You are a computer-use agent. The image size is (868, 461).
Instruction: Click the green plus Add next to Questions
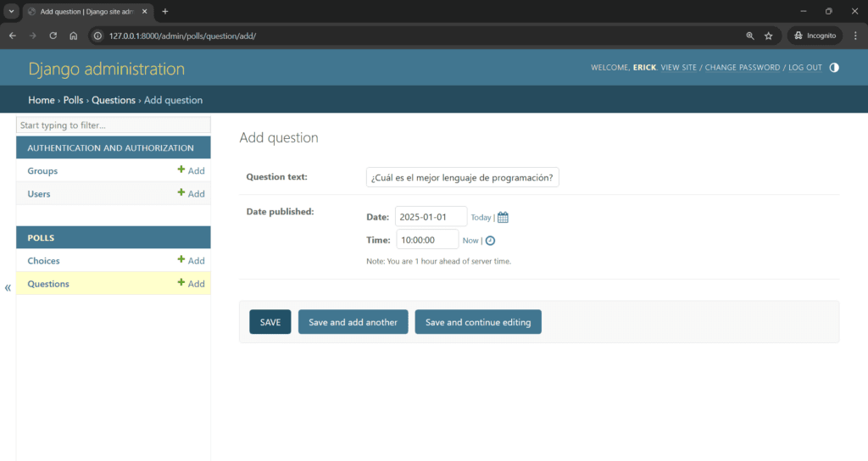click(191, 284)
